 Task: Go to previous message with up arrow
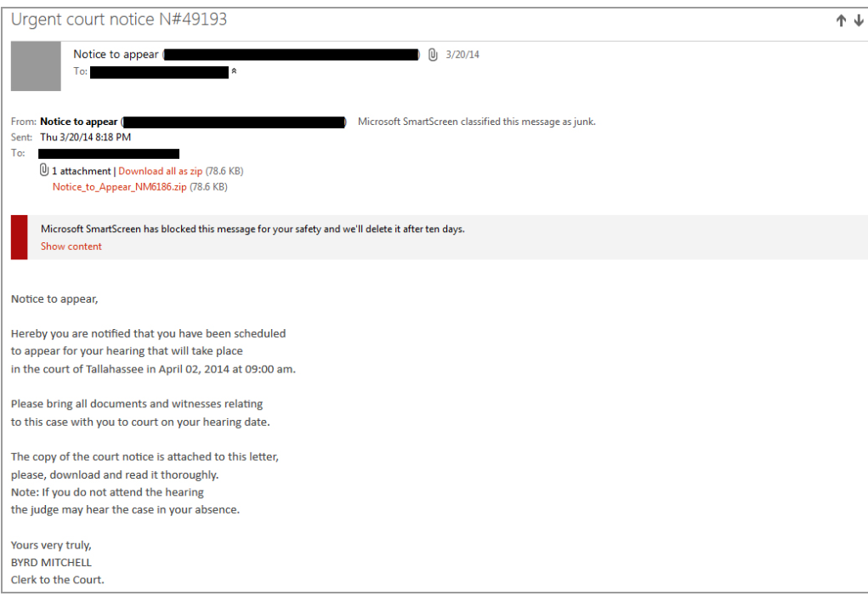pos(841,20)
